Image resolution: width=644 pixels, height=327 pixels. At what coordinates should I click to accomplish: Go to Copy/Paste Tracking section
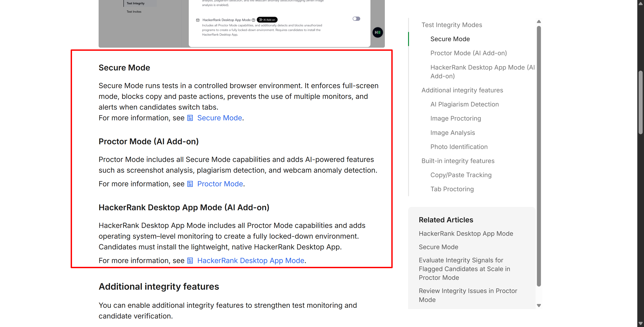pos(461,175)
